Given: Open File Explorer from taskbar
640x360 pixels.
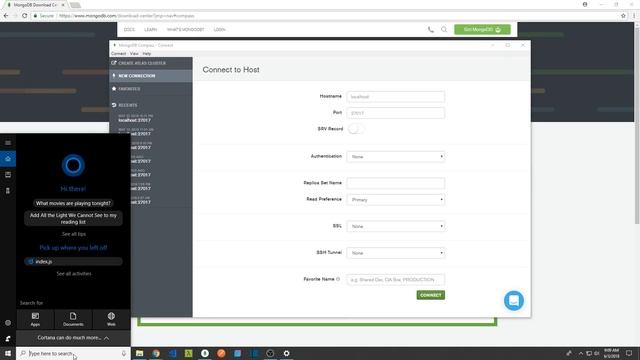Looking at the screenshot, I should click(x=140, y=353).
